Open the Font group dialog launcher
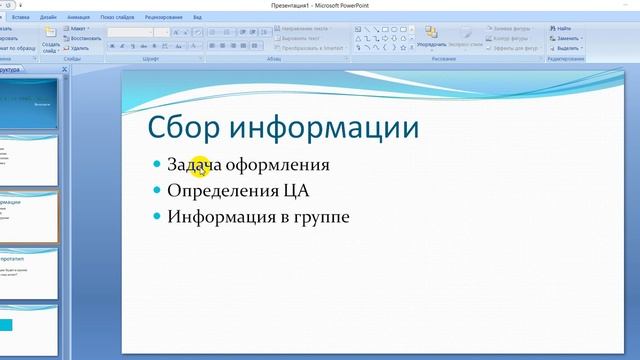The image size is (640, 360). click(x=201, y=59)
